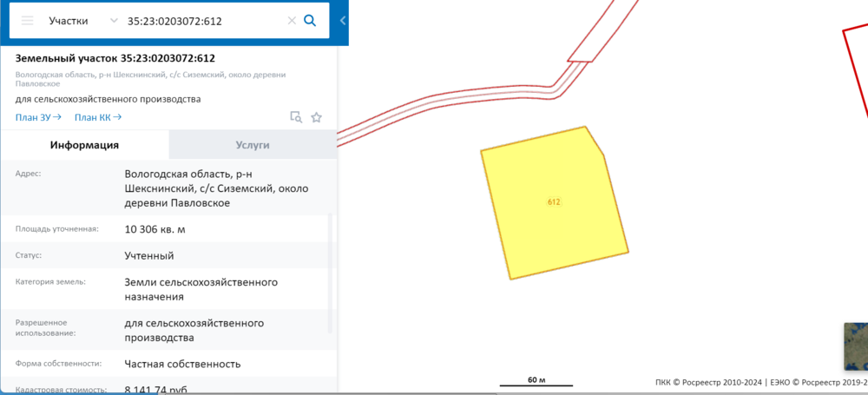Open the satellite basemap thumbnail

tap(856, 346)
